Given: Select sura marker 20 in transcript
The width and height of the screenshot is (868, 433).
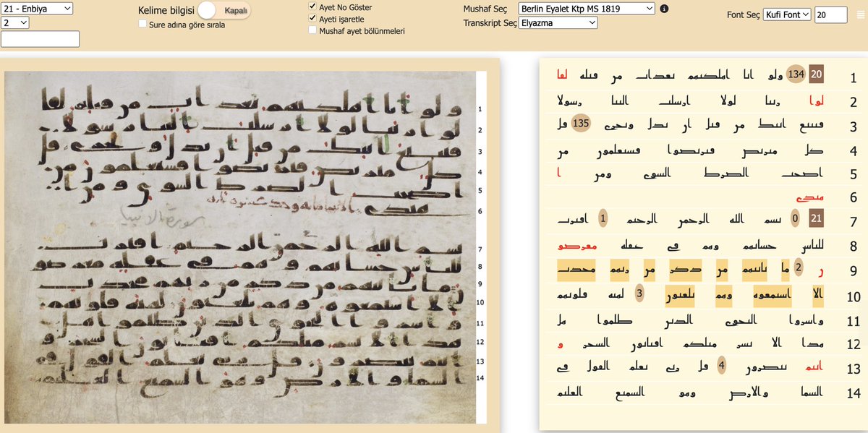Looking at the screenshot, I should pyautogui.click(x=816, y=74).
